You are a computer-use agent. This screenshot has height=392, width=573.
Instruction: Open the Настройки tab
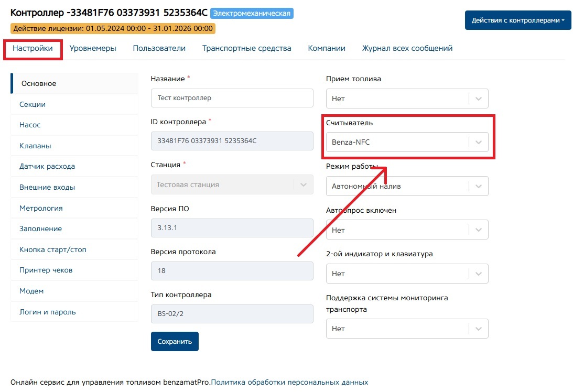click(x=33, y=48)
